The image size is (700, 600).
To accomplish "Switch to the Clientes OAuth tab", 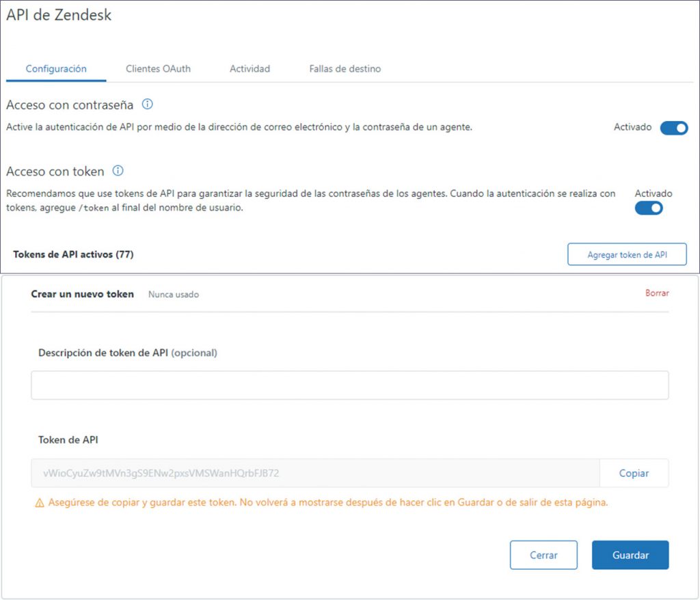I will (x=158, y=69).
